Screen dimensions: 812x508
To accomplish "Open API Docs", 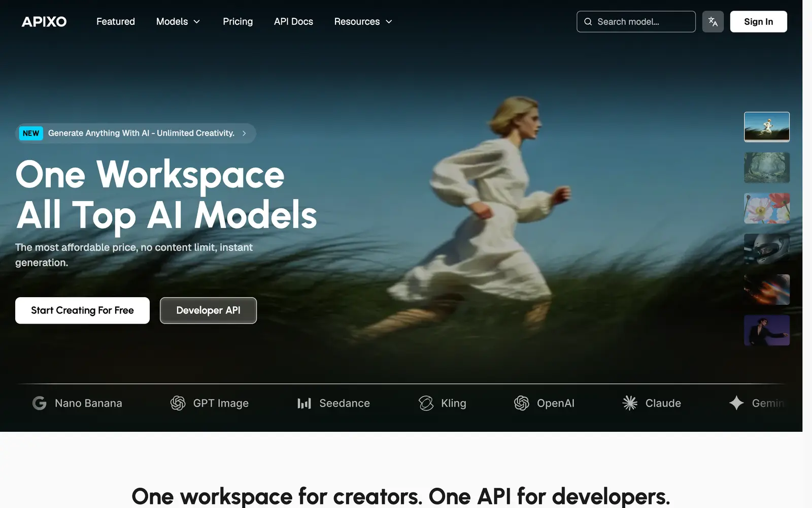I will pos(293,21).
